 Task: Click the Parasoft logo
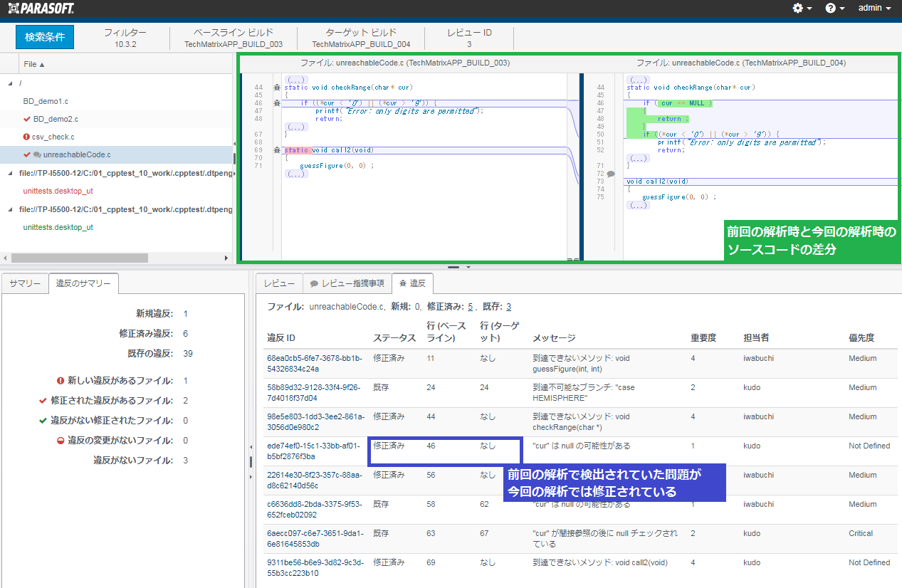pos(40,8)
